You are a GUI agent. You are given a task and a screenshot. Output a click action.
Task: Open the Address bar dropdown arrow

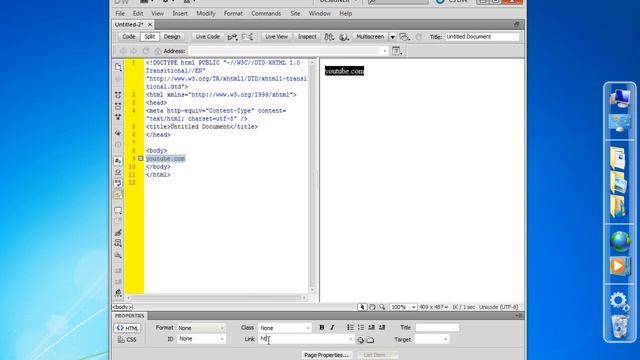point(384,51)
